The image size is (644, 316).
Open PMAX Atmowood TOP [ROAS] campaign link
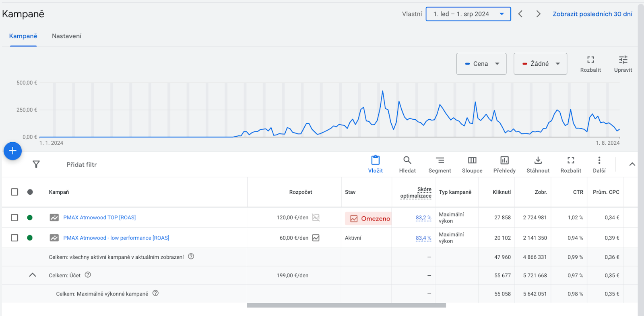[99, 218]
